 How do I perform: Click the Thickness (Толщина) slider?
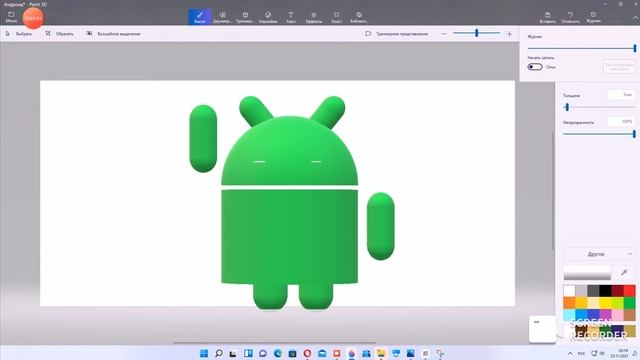599,107
